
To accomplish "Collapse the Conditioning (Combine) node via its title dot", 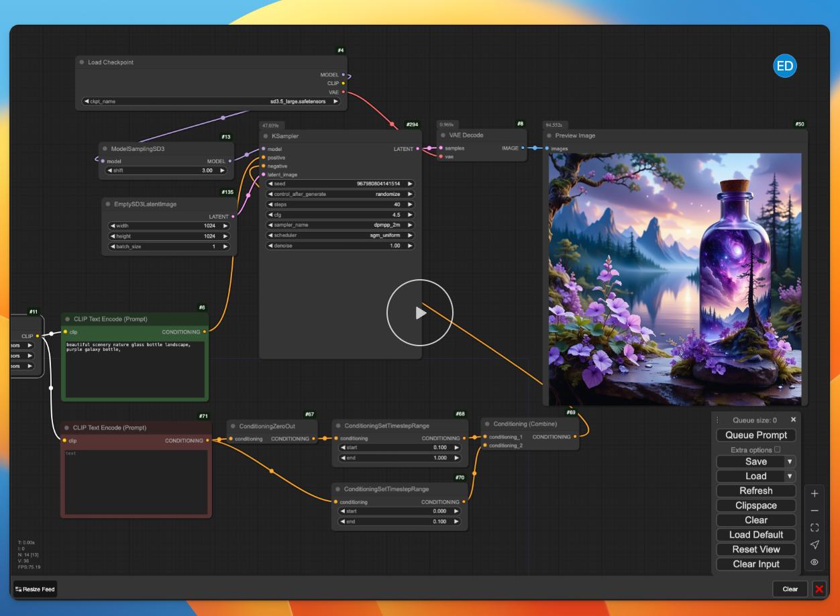I will tap(487, 424).
